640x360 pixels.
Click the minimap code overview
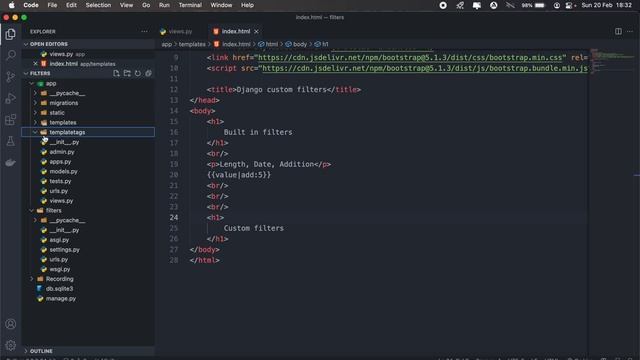coord(612,61)
